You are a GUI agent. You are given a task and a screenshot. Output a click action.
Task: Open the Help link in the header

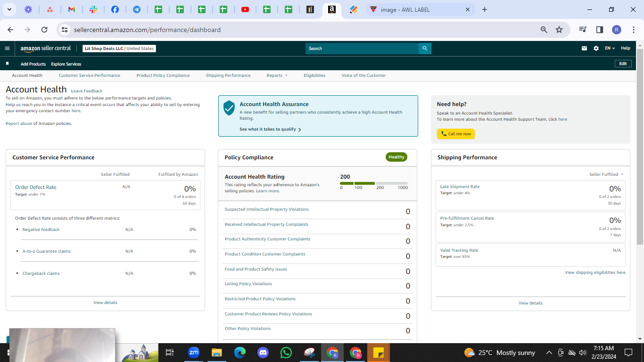click(x=625, y=48)
